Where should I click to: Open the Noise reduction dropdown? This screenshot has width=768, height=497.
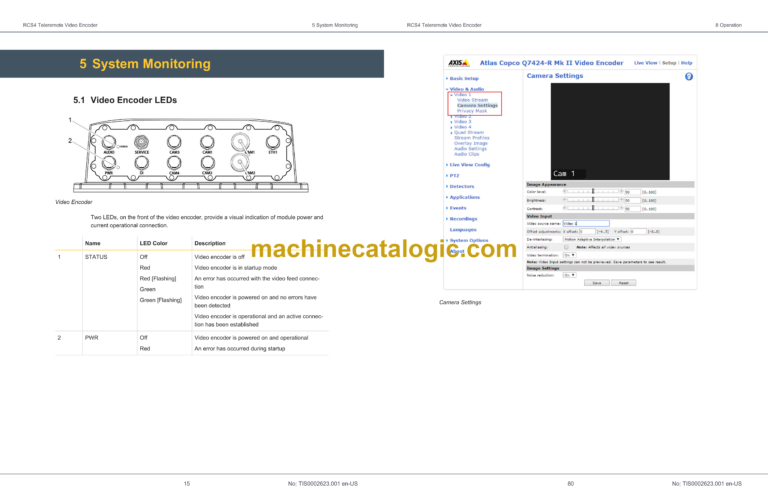(x=569, y=275)
